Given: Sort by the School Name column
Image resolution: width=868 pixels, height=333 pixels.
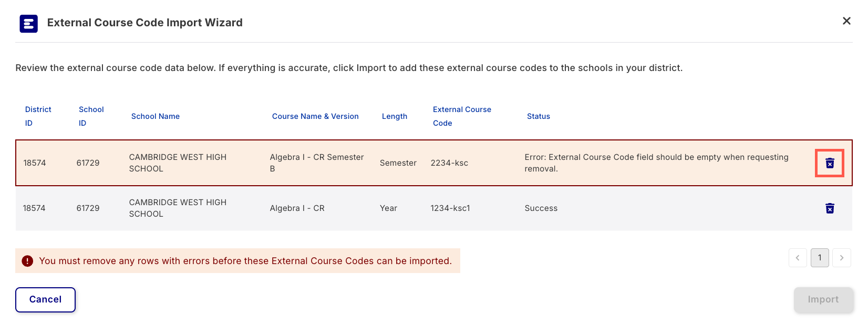Looking at the screenshot, I should (156, 116).
